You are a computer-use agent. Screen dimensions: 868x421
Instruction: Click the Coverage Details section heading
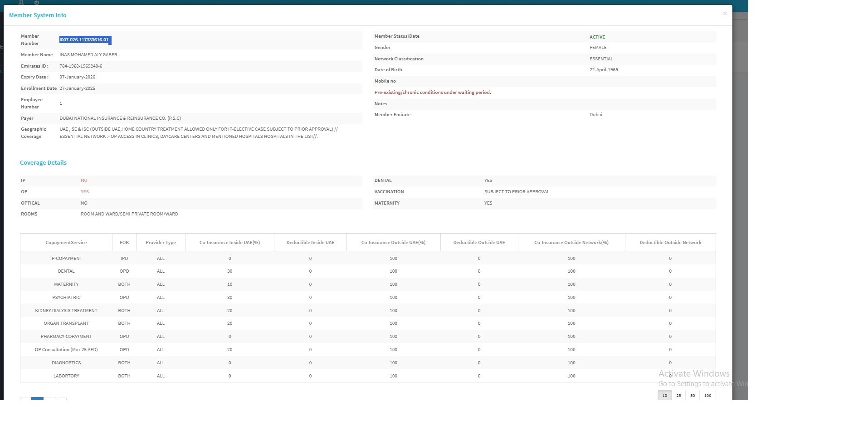43,163
